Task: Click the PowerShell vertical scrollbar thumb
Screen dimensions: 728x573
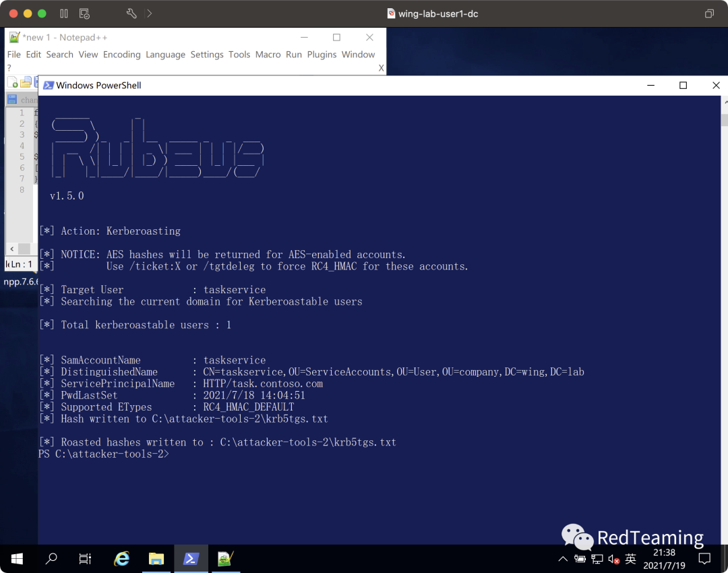Action: 724,120
